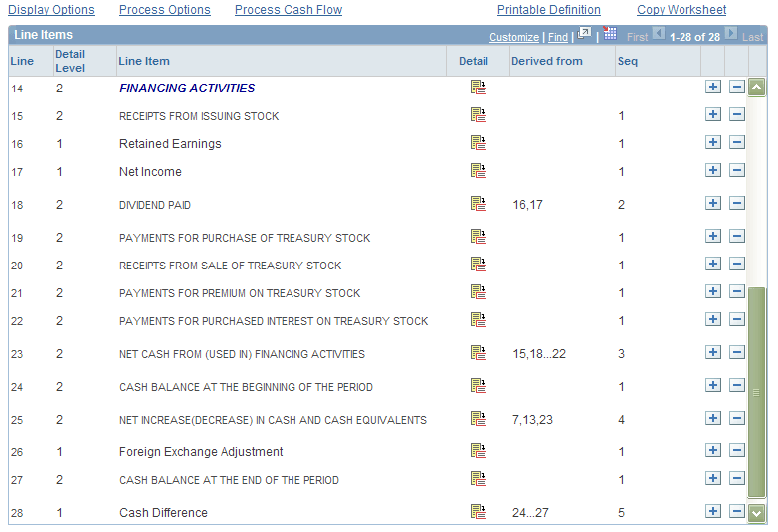Open detail icon for Net Income row
This screenshot has width=778, height=532.
coord(479,171)
